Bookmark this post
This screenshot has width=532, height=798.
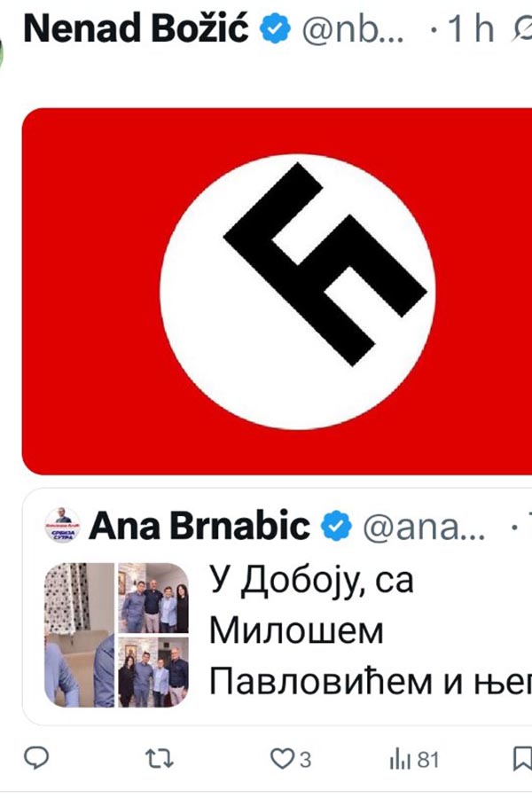click(522, 760)
